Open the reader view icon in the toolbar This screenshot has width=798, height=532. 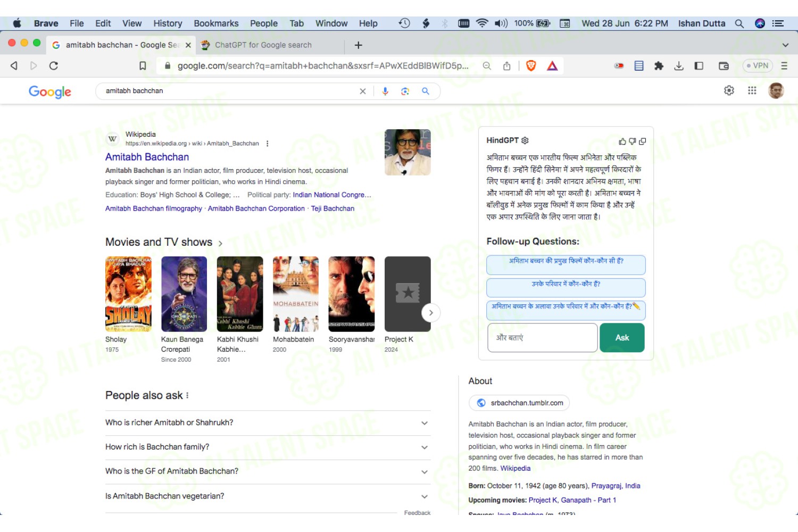[x=639, y=66]
